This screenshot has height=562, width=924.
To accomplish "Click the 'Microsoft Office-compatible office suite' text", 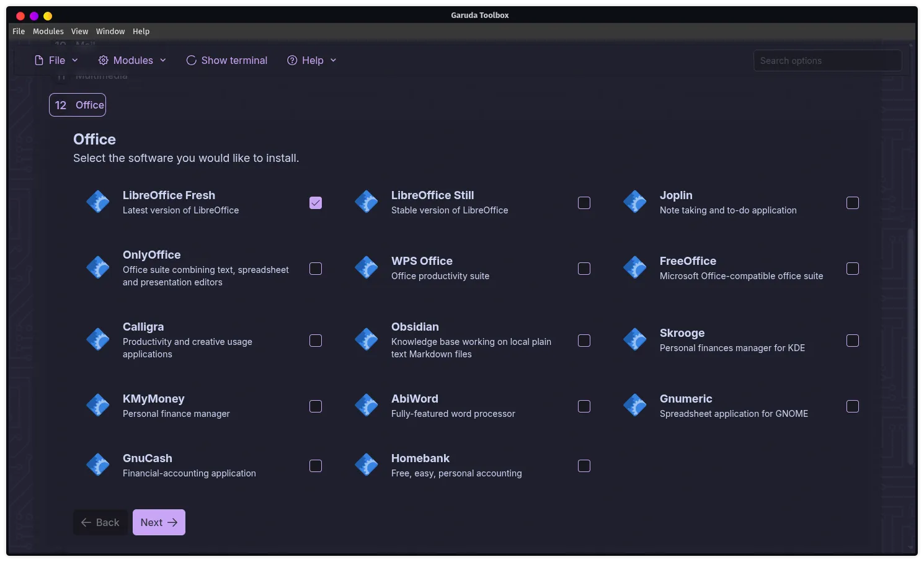I will (741, 276).
